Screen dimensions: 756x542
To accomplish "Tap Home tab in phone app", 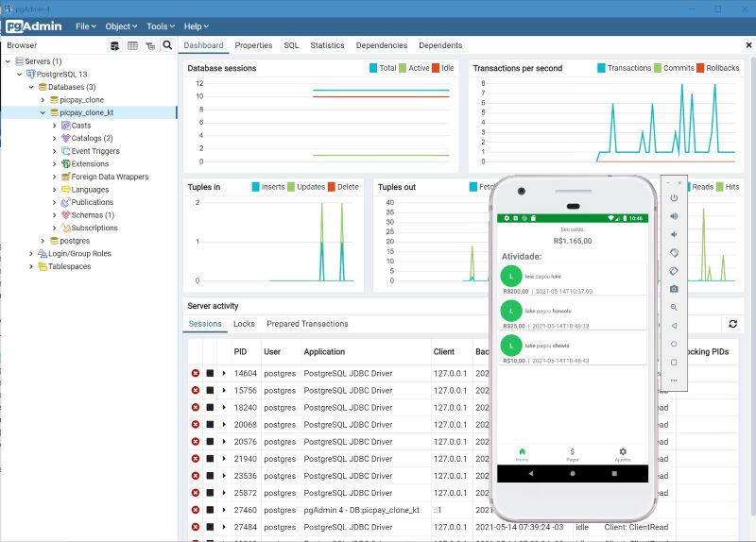I will point(523,454).
